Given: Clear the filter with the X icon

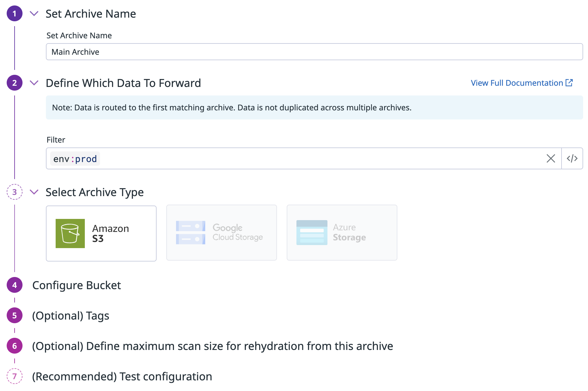Looking at the screenshot, I should coord(551,158).
